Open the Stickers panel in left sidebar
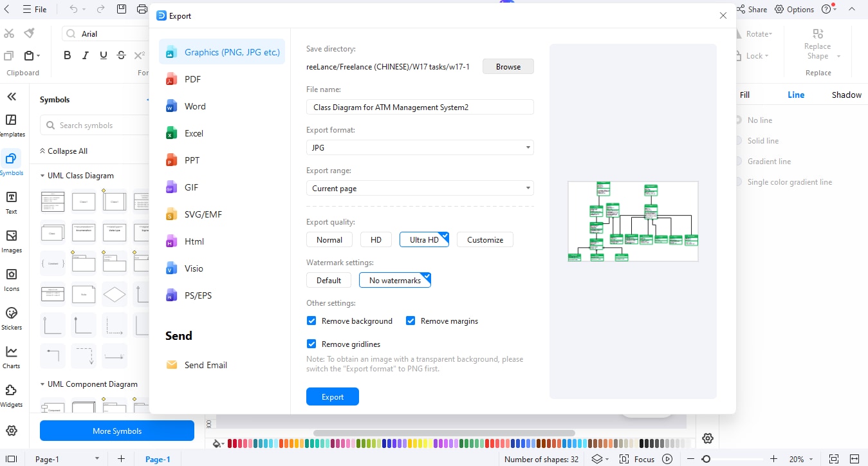Viewport: 868px width, 466px height. tap(11, 318)
